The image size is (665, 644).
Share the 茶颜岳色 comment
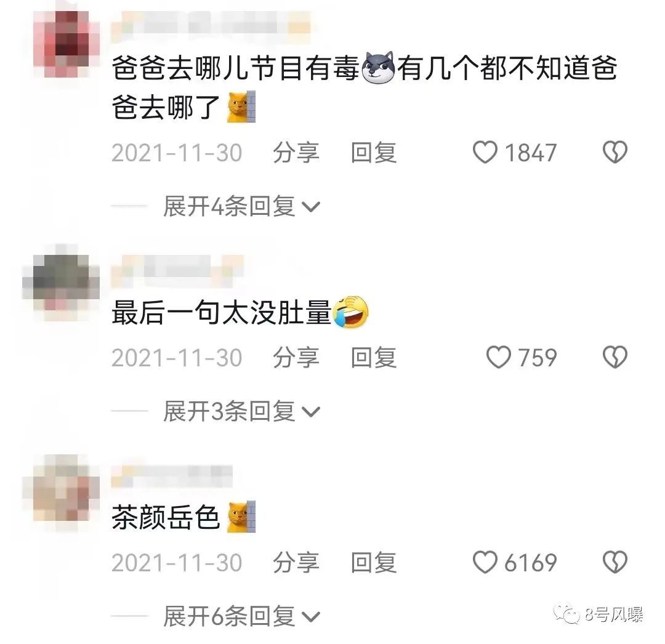(x=296, y=563)
